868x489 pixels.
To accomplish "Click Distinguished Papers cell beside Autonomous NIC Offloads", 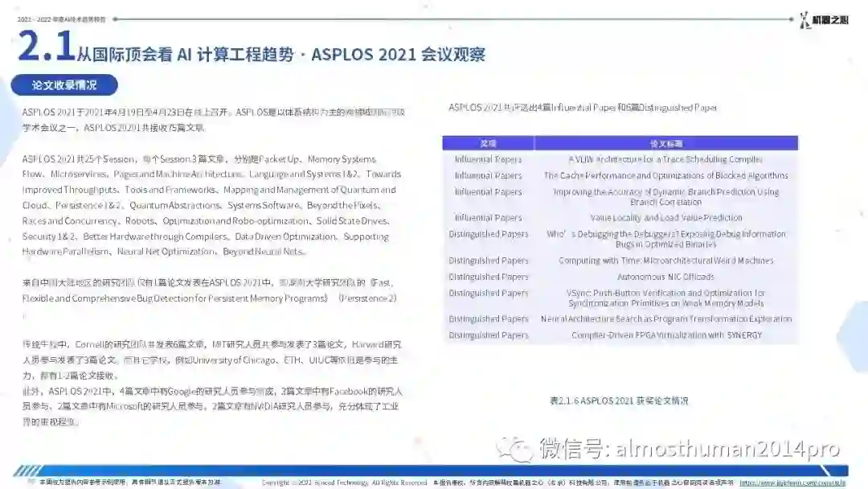I will (x=489, y=277).
